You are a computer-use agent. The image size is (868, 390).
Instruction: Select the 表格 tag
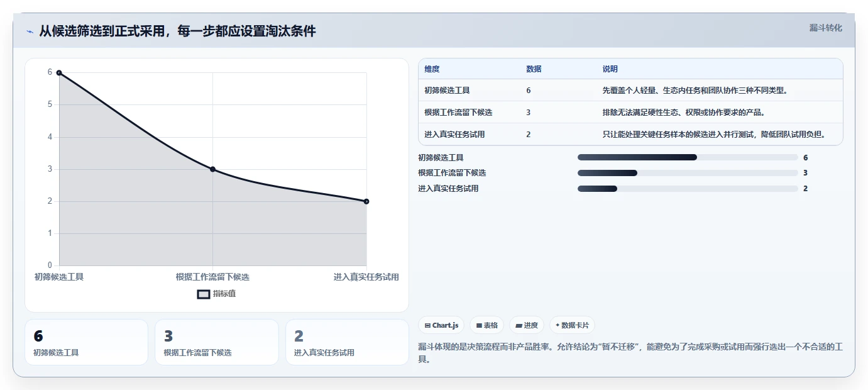(x=487, y=325)
